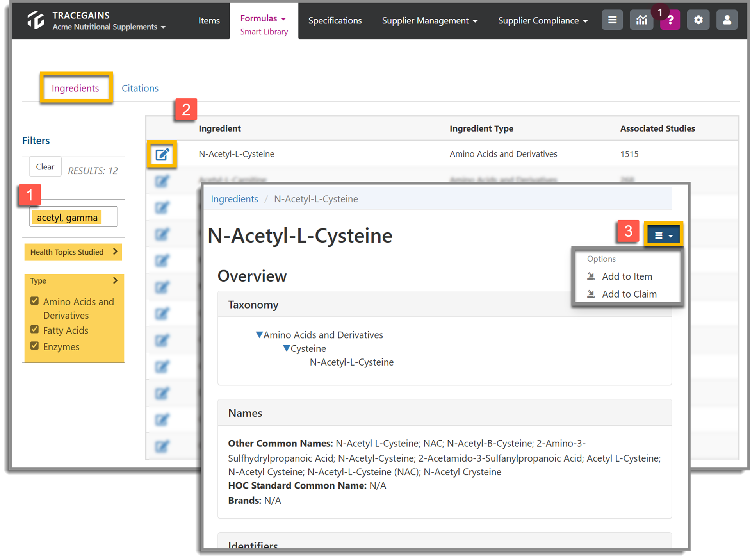Toggle Amino Acids and Derivatives checkbox
This screenshot has width=750, height=560.
(x=35, y=301)
